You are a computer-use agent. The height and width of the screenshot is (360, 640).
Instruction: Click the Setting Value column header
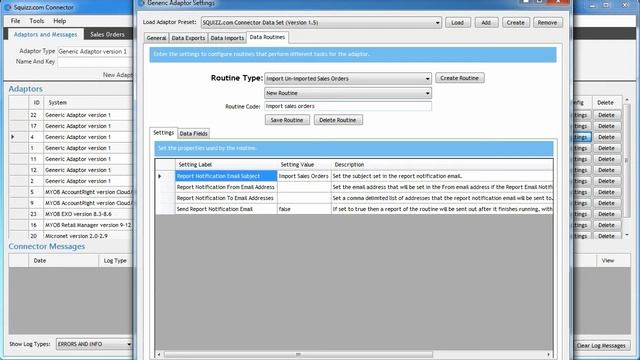tap(304, 164)
